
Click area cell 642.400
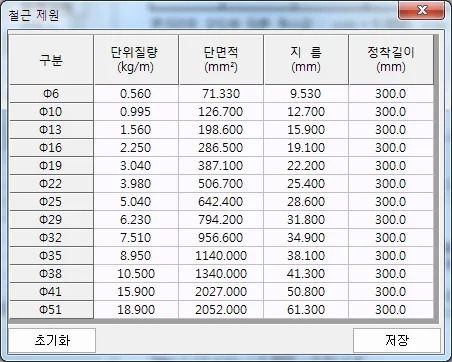pos(221,202)
